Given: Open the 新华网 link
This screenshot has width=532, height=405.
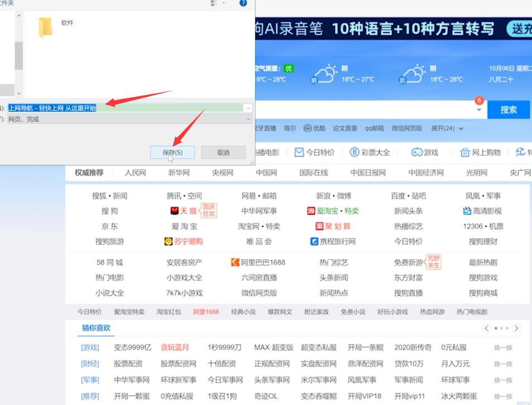Looking at the screenshot, I should pyautogui.click(x=179, y=173).
